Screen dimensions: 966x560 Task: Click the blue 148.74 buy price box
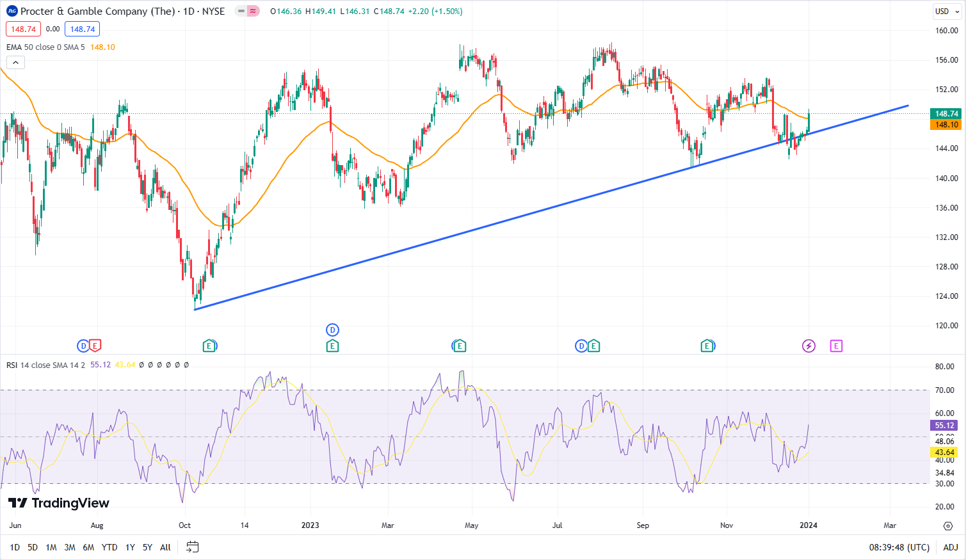pos(82,29)
